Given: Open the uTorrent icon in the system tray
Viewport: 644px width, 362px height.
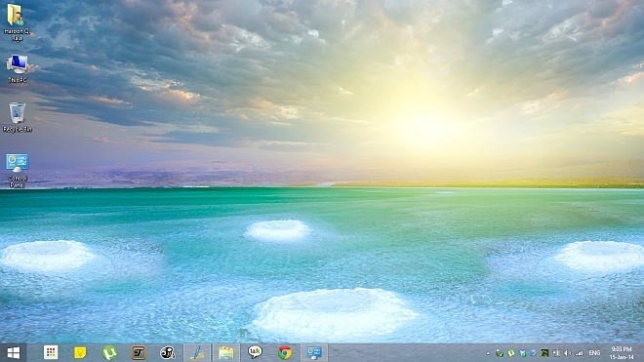Looking at the screenshot, I should click(x=511, y=353).
